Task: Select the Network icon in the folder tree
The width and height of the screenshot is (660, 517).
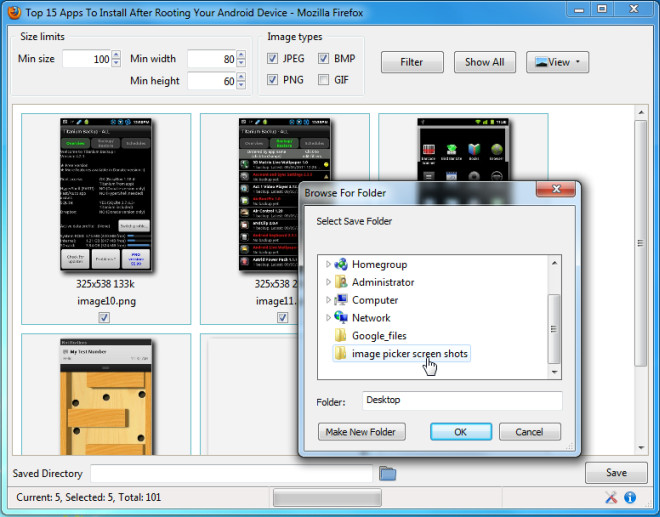Action: (341, 317)
